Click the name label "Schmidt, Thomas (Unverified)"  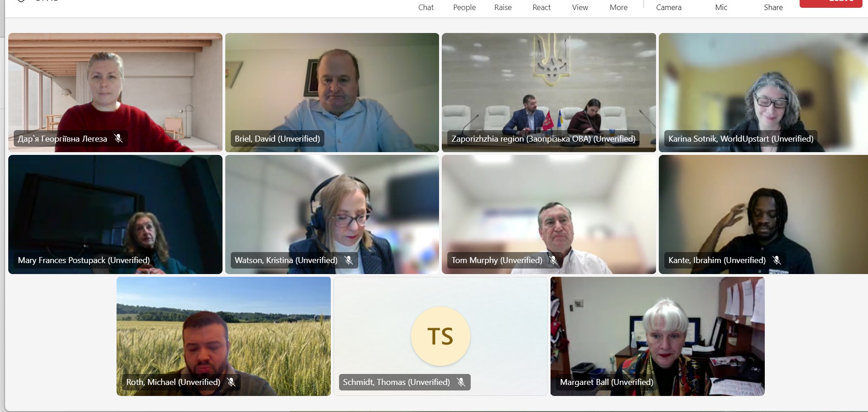pyautogui.click(x=396, y=382)
